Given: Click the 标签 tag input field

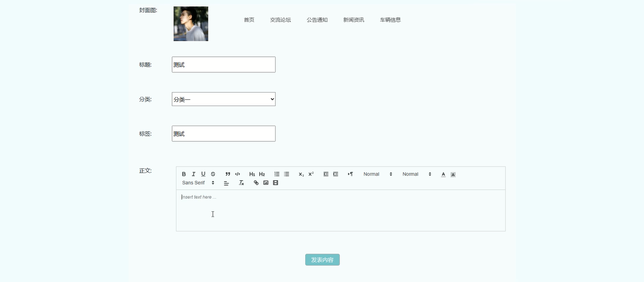Looking at the screenshot, I should pos(223,134).
